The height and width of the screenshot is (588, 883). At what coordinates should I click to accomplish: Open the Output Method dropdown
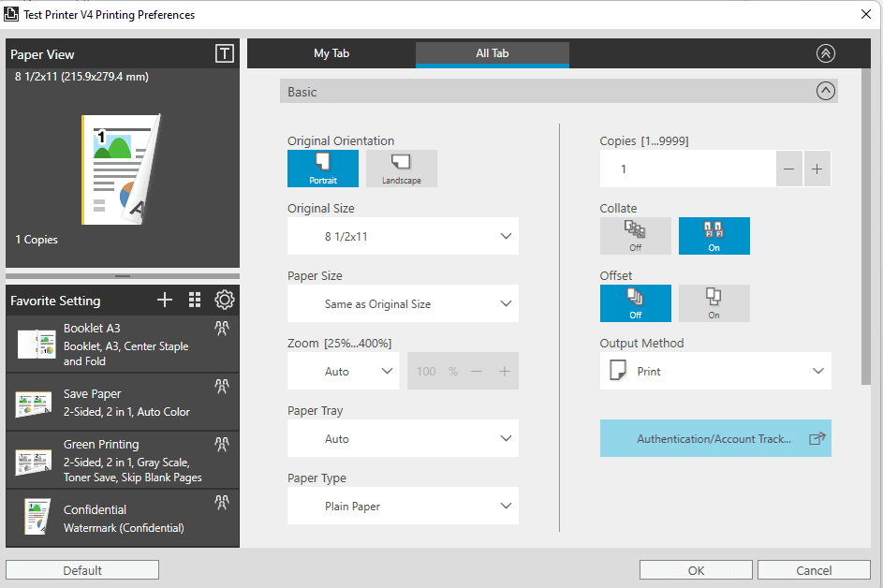click(715, 371)
